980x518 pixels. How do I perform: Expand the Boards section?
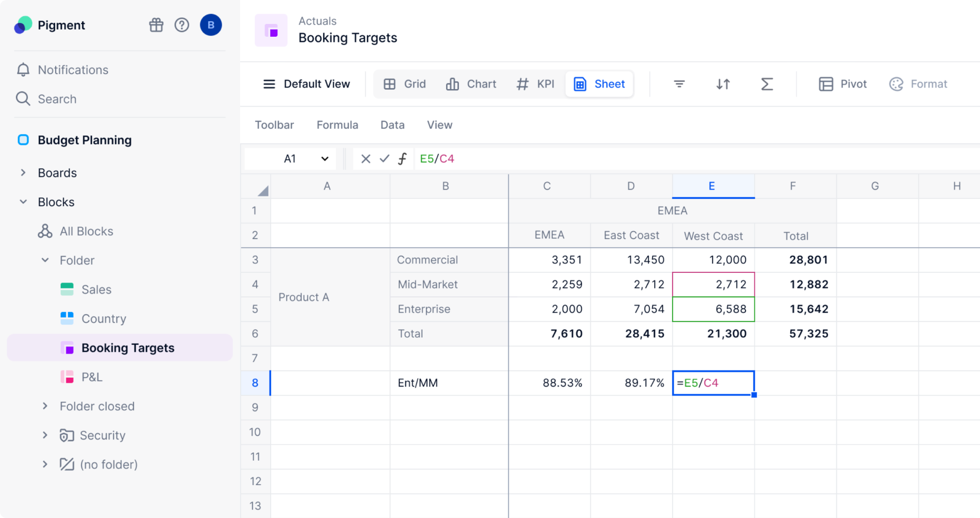(x=23, y=173)
